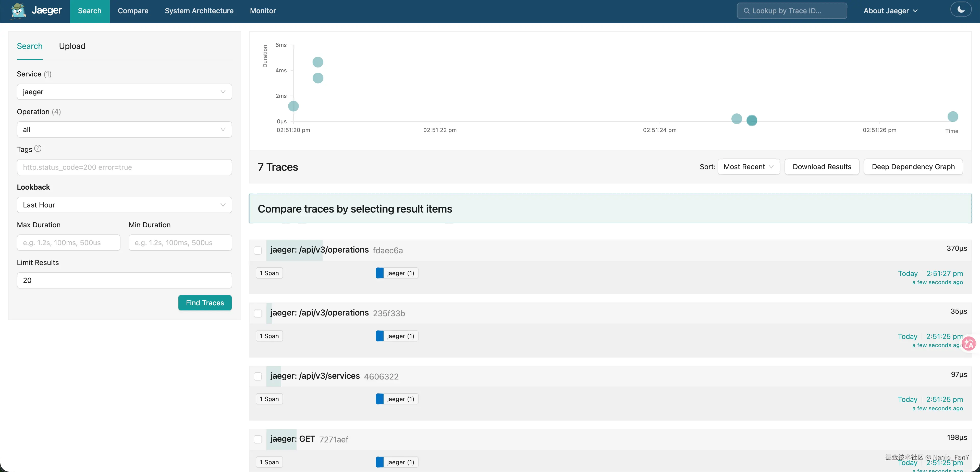Select checkbox for trace 235f33b
Viewport: 980px width, 472px height.
coord(258,313)
